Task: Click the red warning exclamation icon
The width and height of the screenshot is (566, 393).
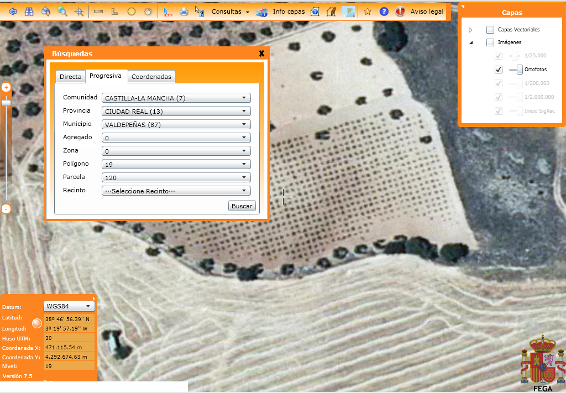Action: 400,12
